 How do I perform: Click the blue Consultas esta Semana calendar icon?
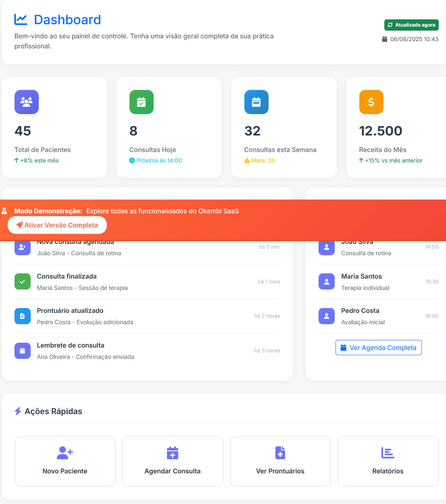(x=256, y=102)
